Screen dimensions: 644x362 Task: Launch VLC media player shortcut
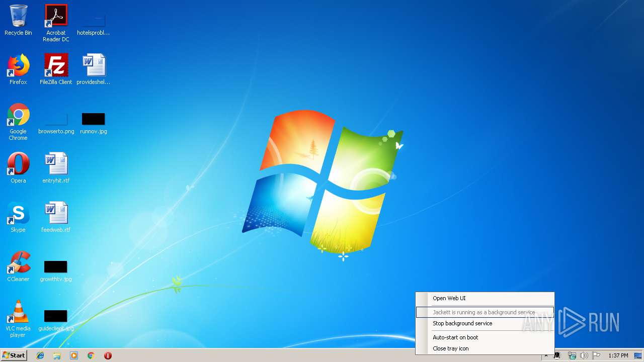tap(18, 319)
